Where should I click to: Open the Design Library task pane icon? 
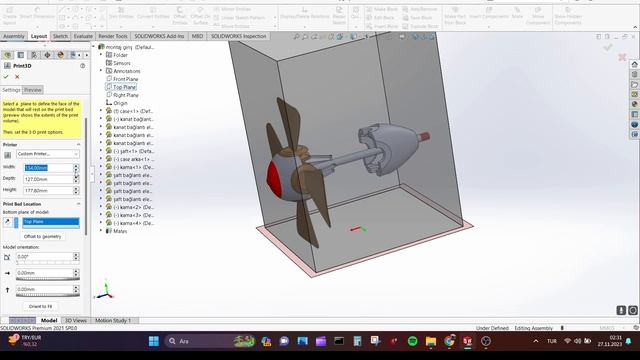click(634, 74)
